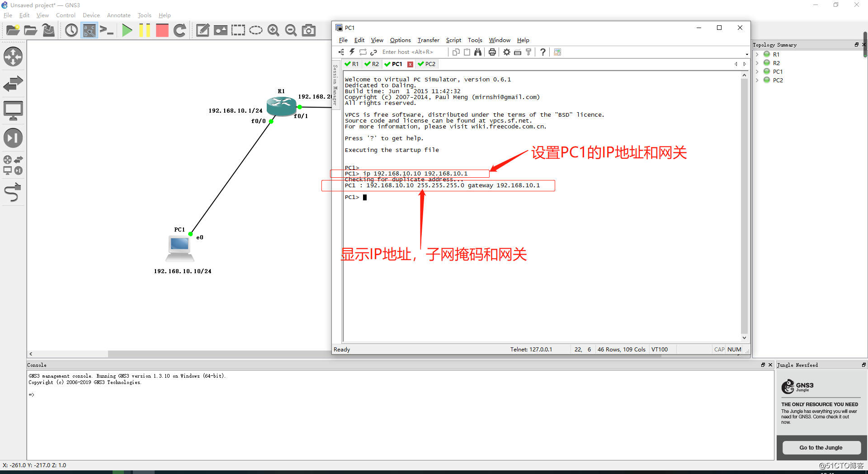Close the Console dock panel
The image size is (868, 474).
[x=770, y=365]
